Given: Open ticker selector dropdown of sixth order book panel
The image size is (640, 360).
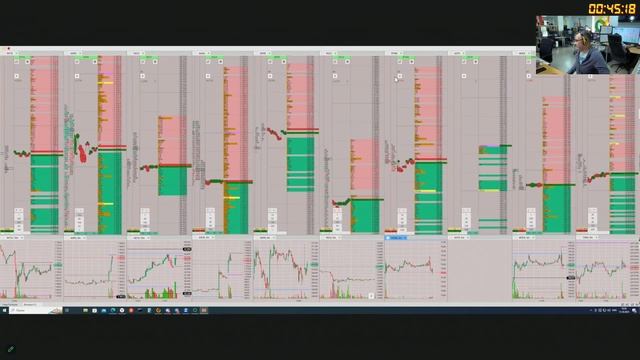Looking at the screenshot, I should pos(329,53).
